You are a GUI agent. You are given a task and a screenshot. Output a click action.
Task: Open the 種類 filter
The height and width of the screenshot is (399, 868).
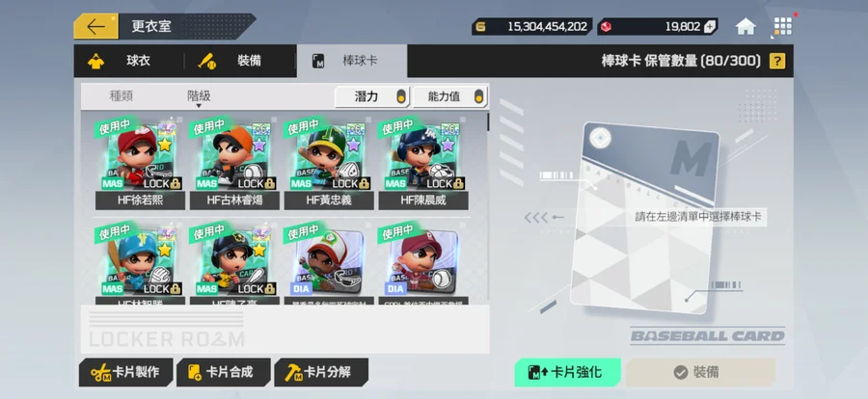coord(122,96)
